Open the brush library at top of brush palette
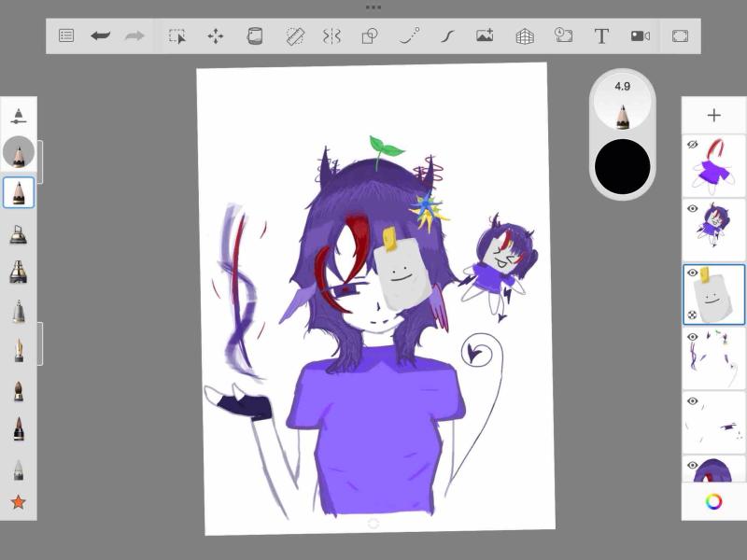The width and height of the screenshot is (747, 560). click(x=18, y=117)
